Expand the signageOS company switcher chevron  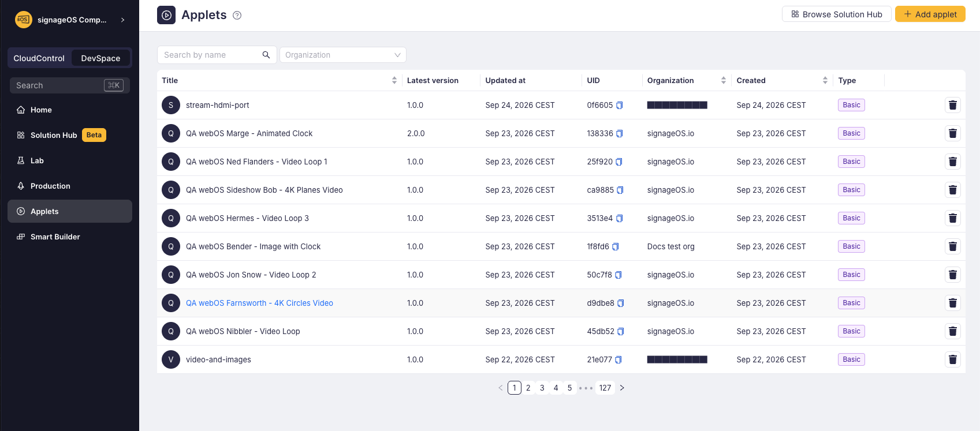pyautogui.click(x=122, y=20)
